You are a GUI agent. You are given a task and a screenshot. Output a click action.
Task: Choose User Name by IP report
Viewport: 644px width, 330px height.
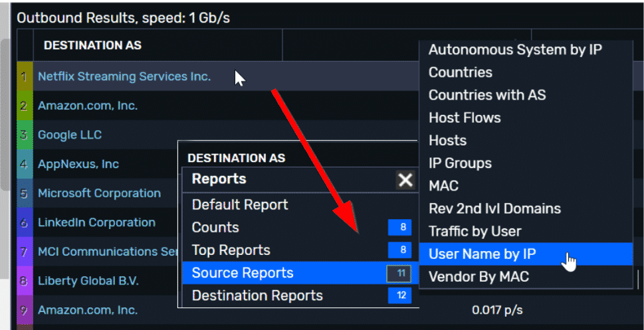click(526, 254)
